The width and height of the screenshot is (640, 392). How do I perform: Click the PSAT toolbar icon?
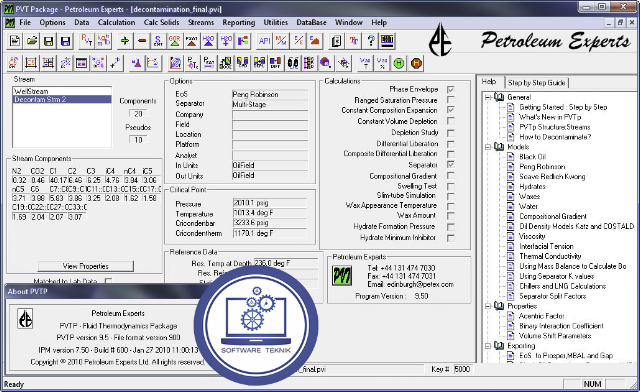191,41
